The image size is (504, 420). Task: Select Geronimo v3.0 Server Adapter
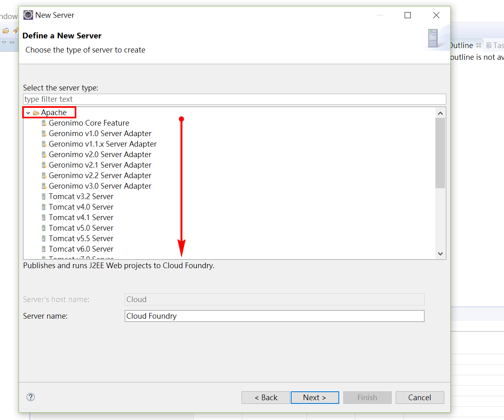point(100,186)
